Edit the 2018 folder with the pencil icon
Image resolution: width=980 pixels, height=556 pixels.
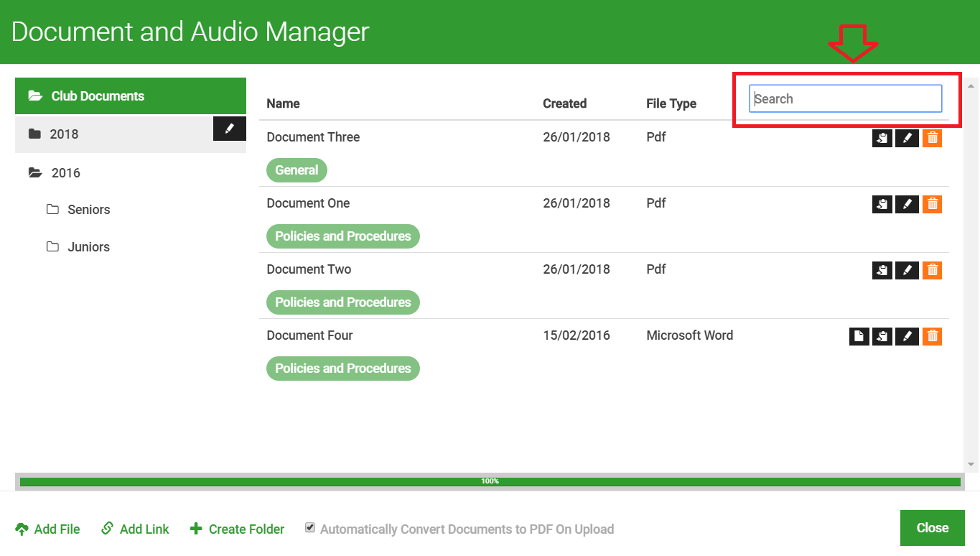(230, 129)
